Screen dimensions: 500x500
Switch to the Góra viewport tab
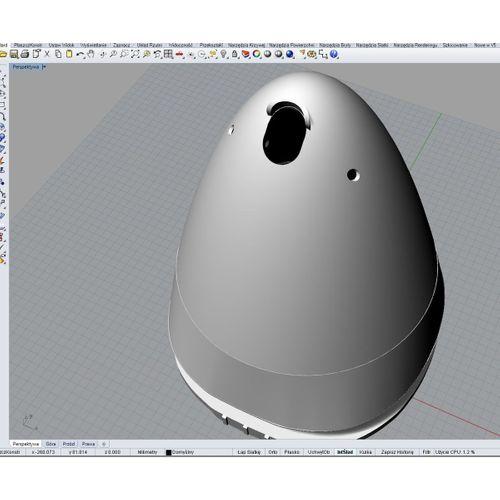[x=51, y=444]
